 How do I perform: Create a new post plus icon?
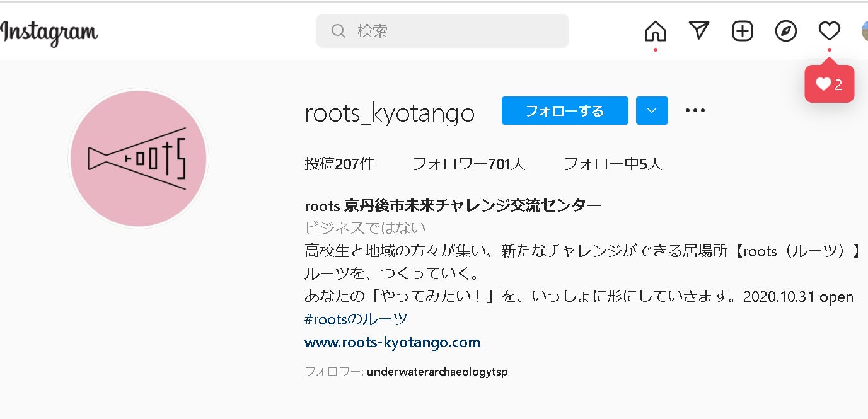point(743,31)
